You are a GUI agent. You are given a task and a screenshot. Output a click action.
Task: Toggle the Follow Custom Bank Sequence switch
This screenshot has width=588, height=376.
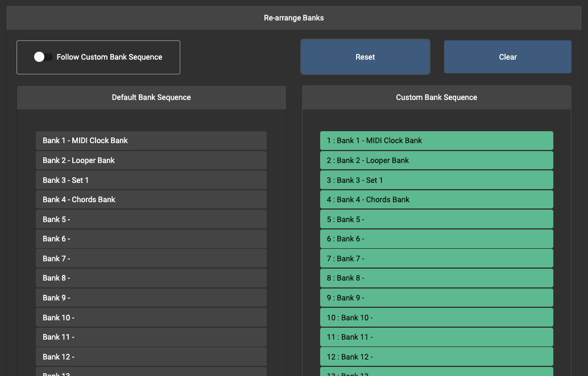tap(43, 57)
